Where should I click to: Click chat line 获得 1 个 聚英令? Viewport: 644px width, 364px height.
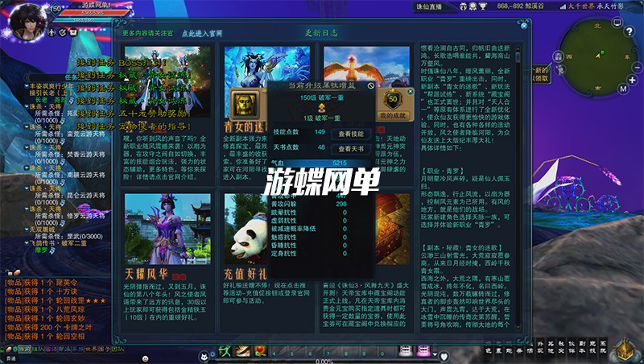pyautogui.click(x=41, y=282)
